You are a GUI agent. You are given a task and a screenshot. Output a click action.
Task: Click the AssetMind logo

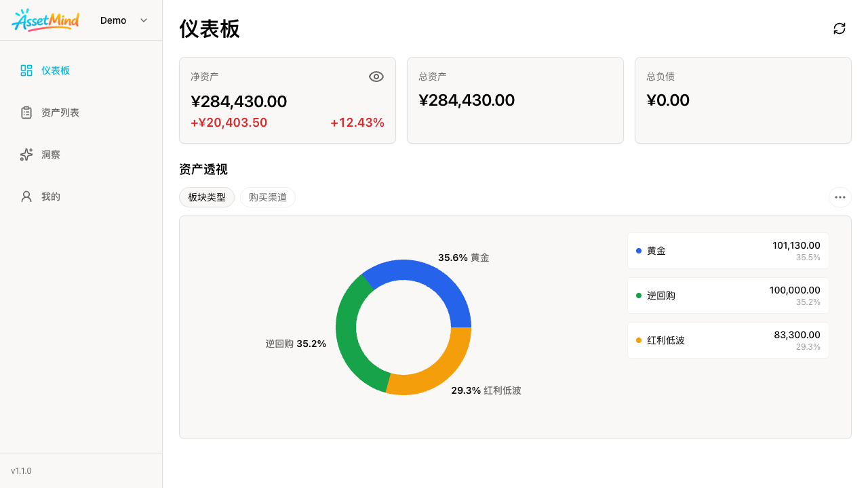45,20
